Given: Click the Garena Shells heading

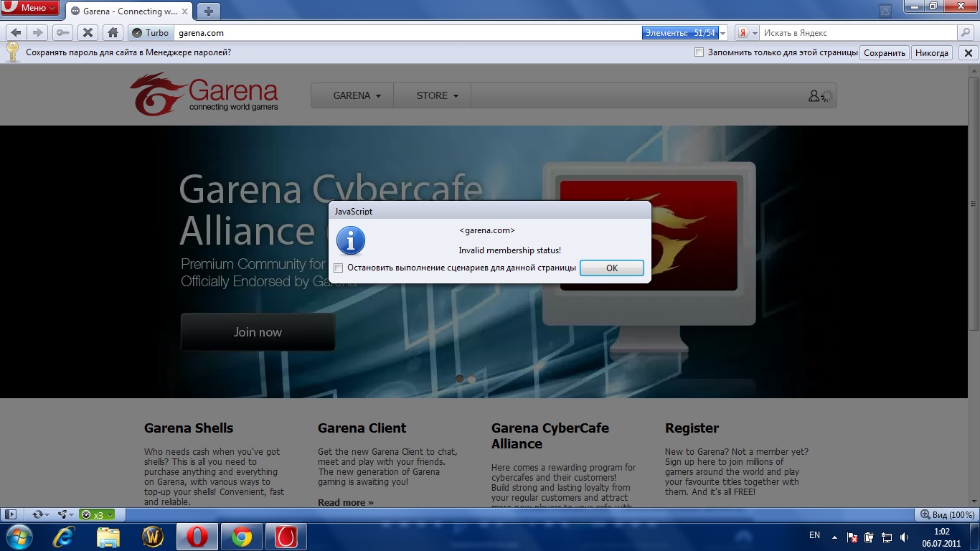Looking at the screenshot, I should 189,428.
